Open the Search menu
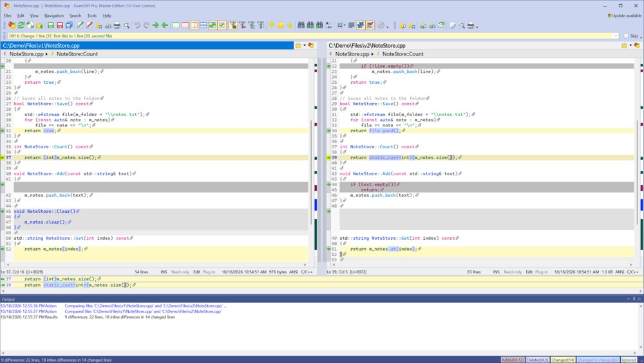Viewport: 644px width, 363px height. [x=75, y=15]
